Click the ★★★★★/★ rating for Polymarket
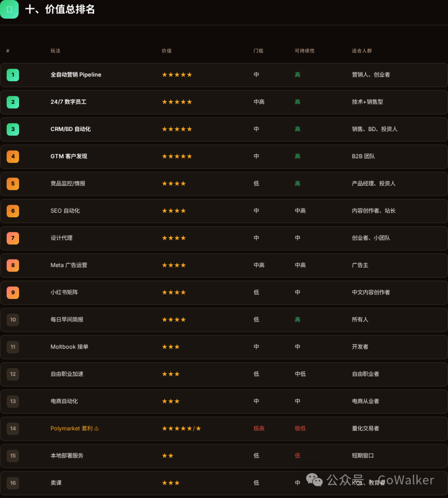This screenshot has height=498, width=448. [x=182, y=428]
